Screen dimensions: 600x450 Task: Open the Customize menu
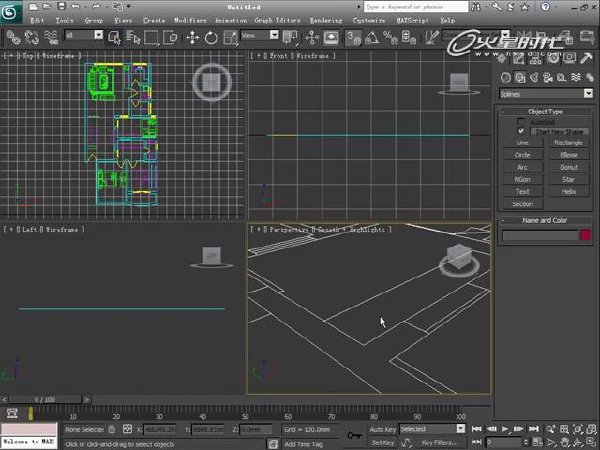click(x=369, y=20)
